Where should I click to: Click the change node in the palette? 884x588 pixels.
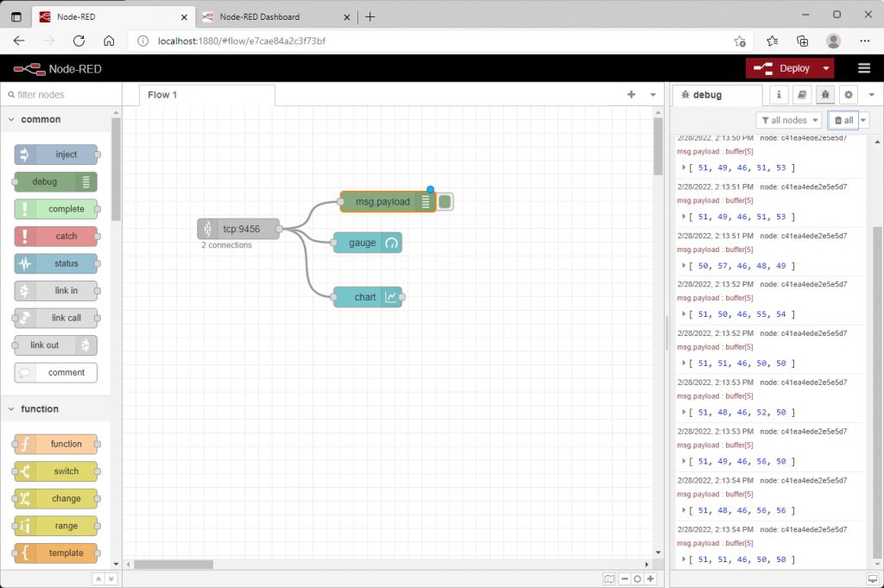pos(56,498)
